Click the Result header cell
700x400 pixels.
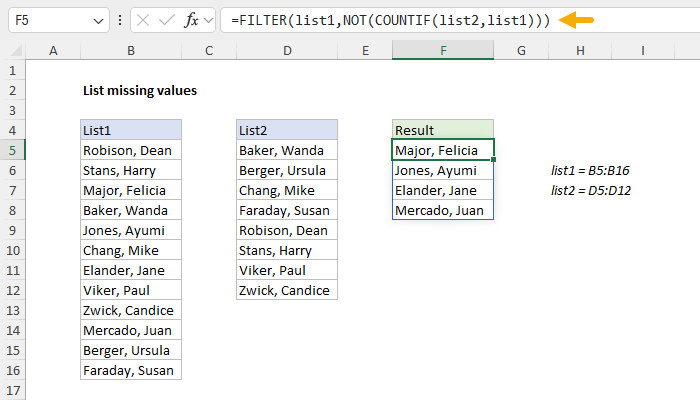443,130
